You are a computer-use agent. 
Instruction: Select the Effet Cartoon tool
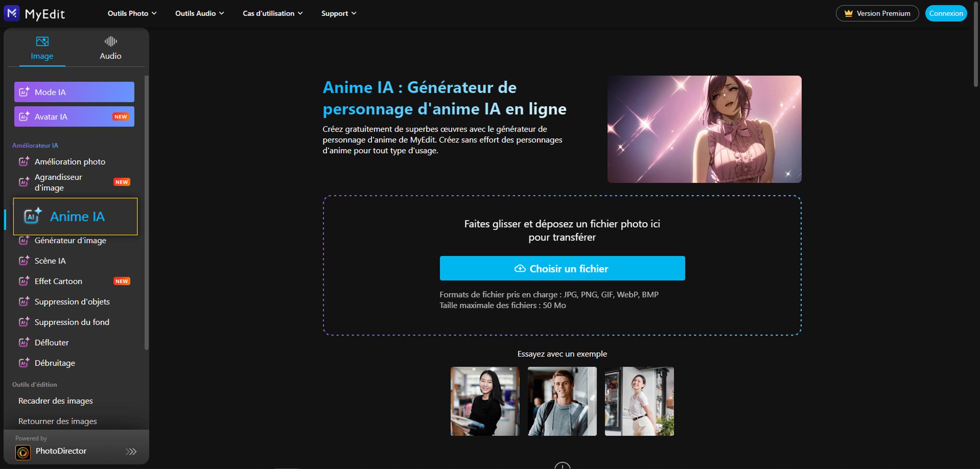59,281
